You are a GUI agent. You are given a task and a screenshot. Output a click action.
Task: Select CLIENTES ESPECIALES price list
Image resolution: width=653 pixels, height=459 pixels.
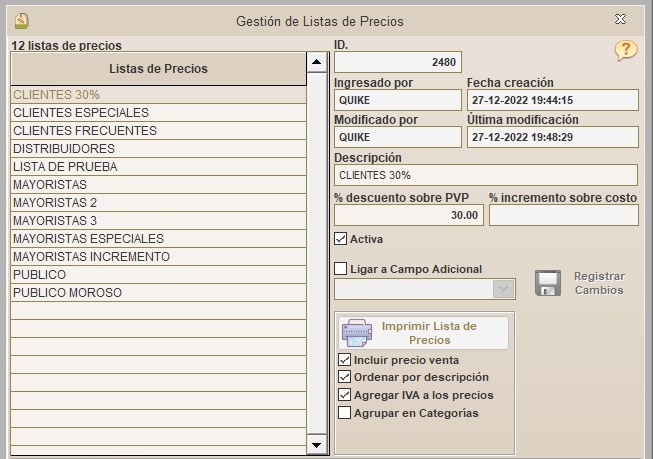pyautogui.click(x=158, y=112)
